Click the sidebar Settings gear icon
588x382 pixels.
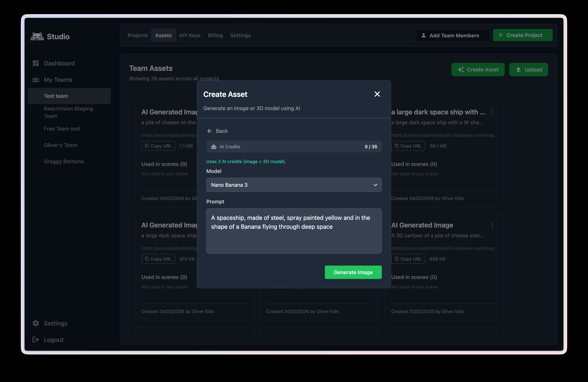point(36,323)
